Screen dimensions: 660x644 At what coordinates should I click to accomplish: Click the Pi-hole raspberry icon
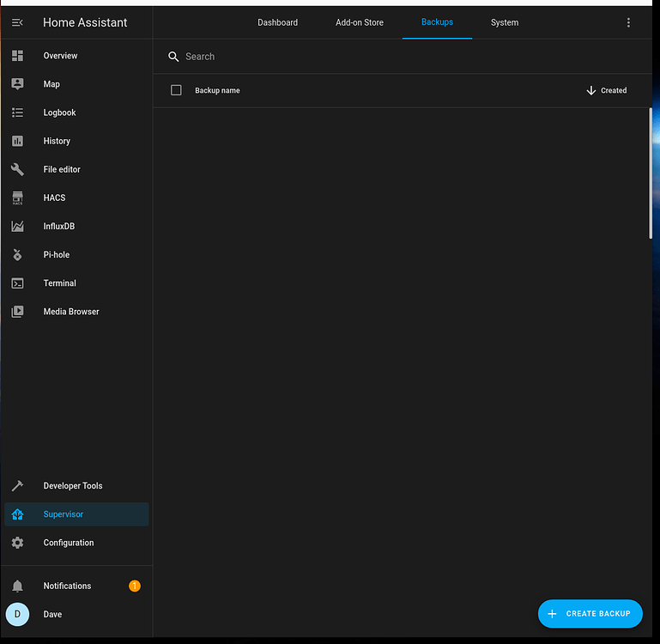[x=17, y=254]
